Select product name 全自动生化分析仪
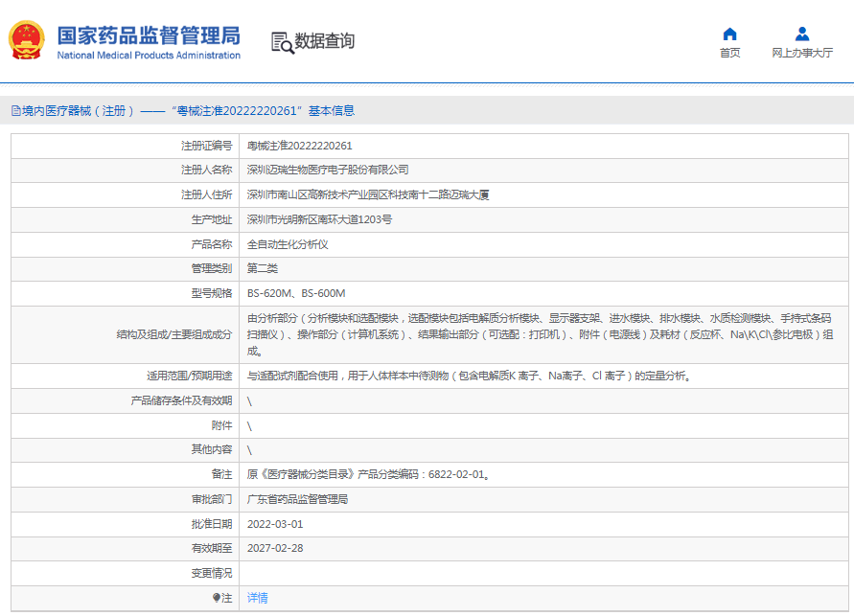Viewport: 854px width, 616px height. pos(288,244)
